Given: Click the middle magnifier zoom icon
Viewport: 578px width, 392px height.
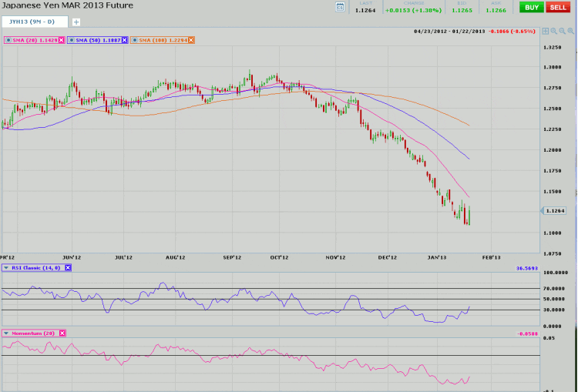Looking at the screenshot, I should pyautogui.click(x=562, y=31).
